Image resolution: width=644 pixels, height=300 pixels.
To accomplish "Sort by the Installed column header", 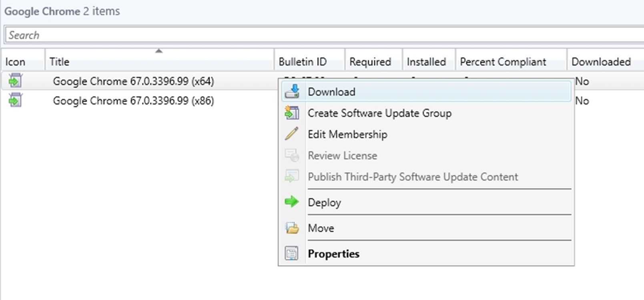I will pos(429,62).
